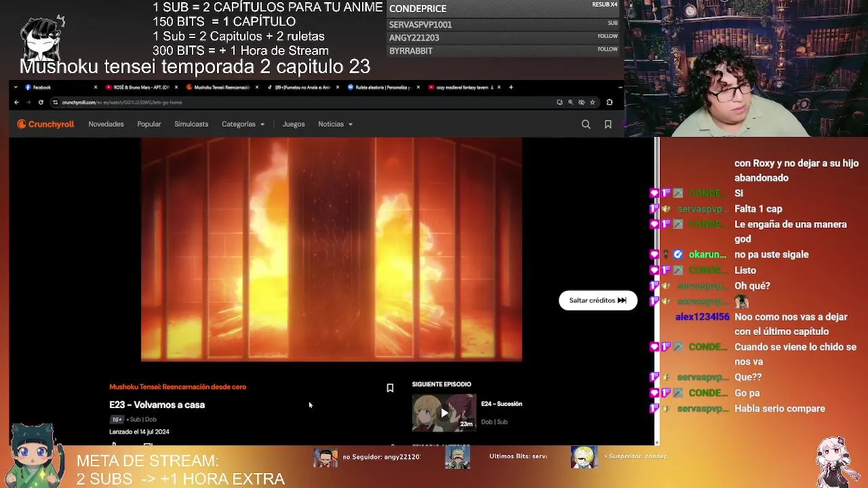The width and height of the screenshot is (868, 488).
Task: Click ANGY221203 in the overlay list
Action: (x=414, y=38)
